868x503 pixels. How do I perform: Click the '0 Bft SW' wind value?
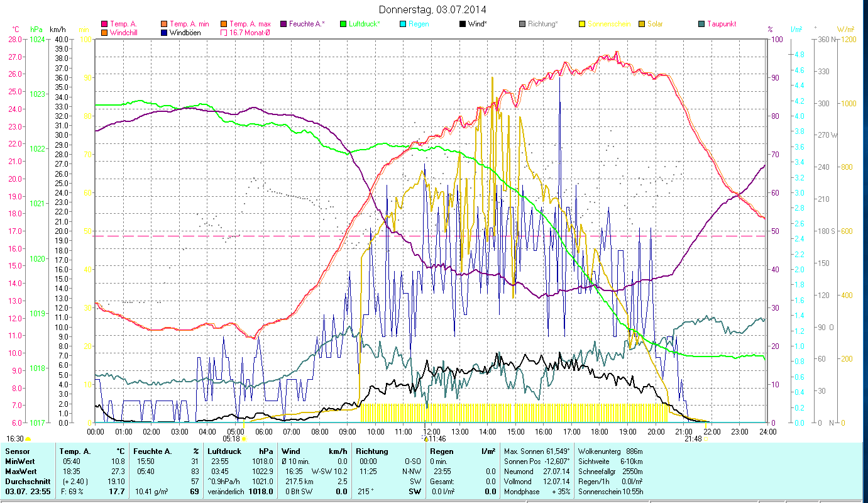300,491
